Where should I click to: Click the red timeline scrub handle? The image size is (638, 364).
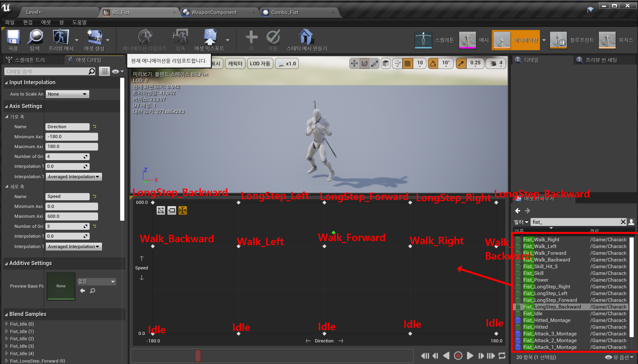click(x=198, y=356)
